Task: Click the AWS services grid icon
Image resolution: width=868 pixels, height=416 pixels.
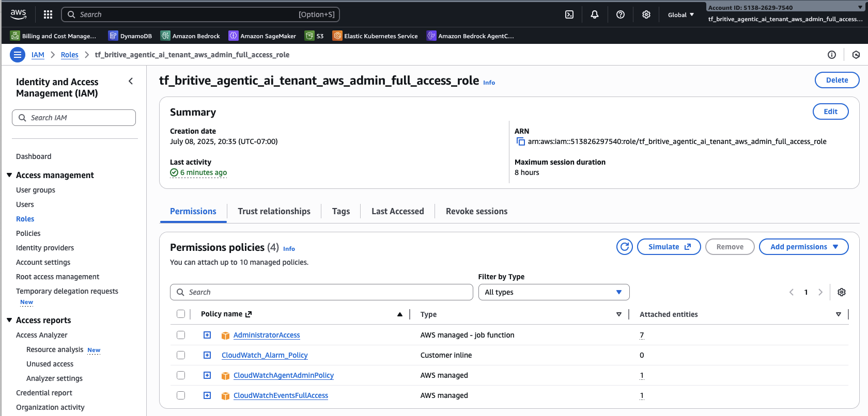Action: 48,14
